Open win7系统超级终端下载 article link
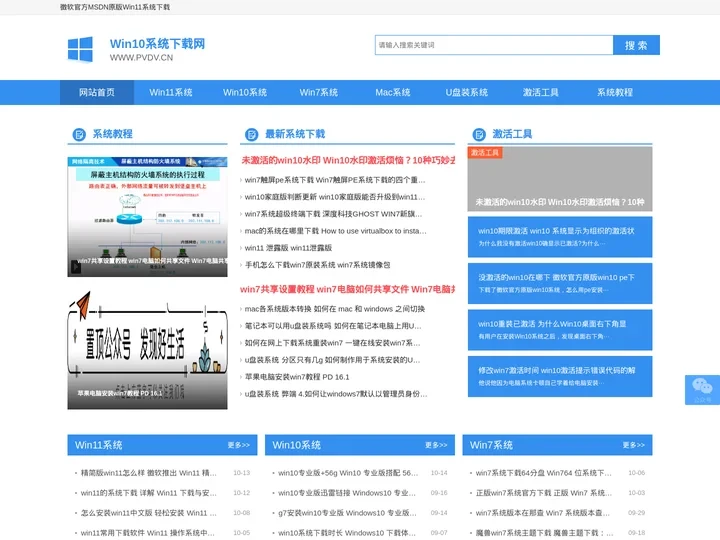Image resolution: width=720 pixels, height=540 pixels. 333,214
